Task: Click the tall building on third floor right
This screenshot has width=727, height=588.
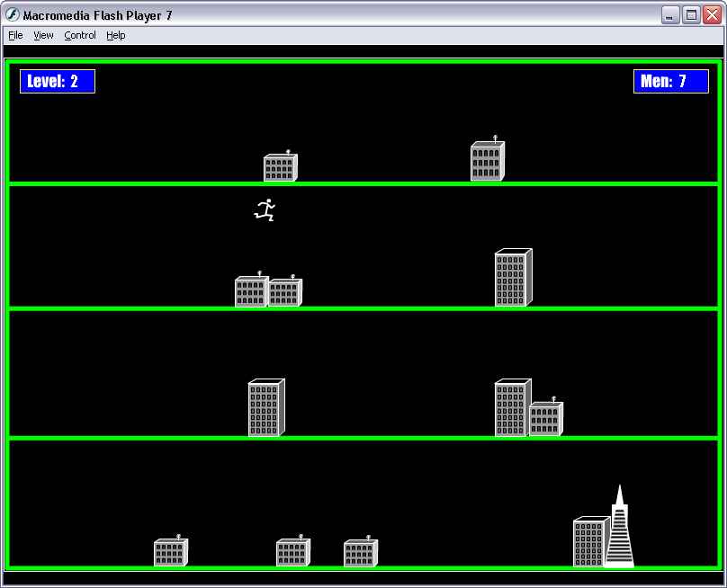Action: [512, 408]
